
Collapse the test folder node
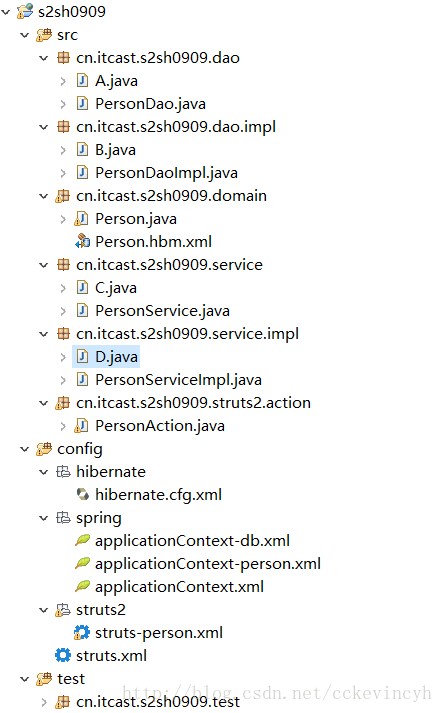point(25,679)
